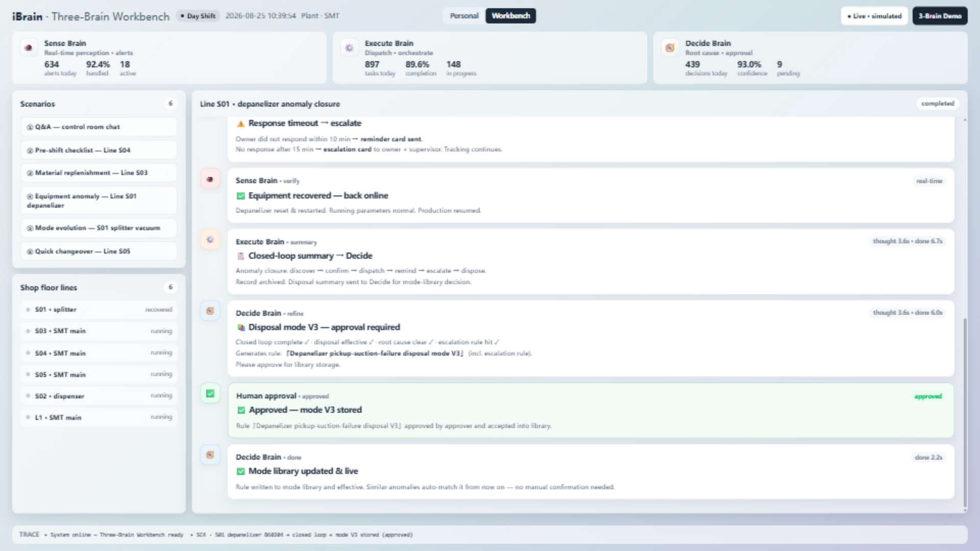Select the L1 SMT main line row
Screen dimensions: 980x551
point(99,417)
